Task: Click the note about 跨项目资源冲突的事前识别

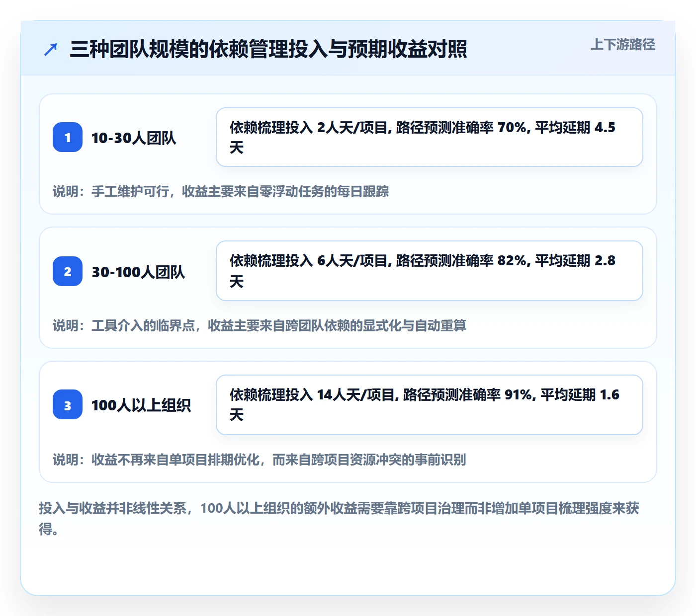Action: (x=260, y=460)
